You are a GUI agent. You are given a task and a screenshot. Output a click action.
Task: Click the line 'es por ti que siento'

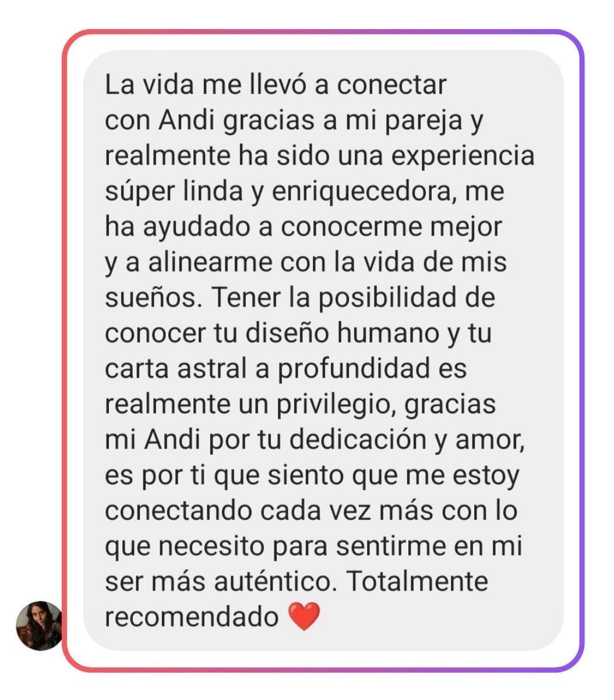[x=233, y=476]
